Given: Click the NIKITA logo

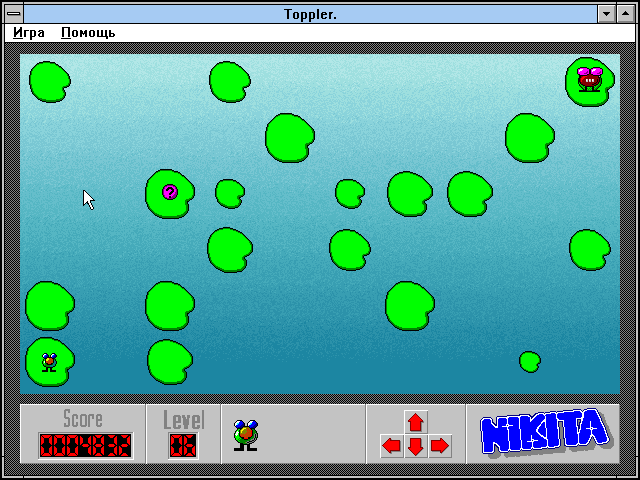Looking at the screenshot, I should tap(544, 433).
